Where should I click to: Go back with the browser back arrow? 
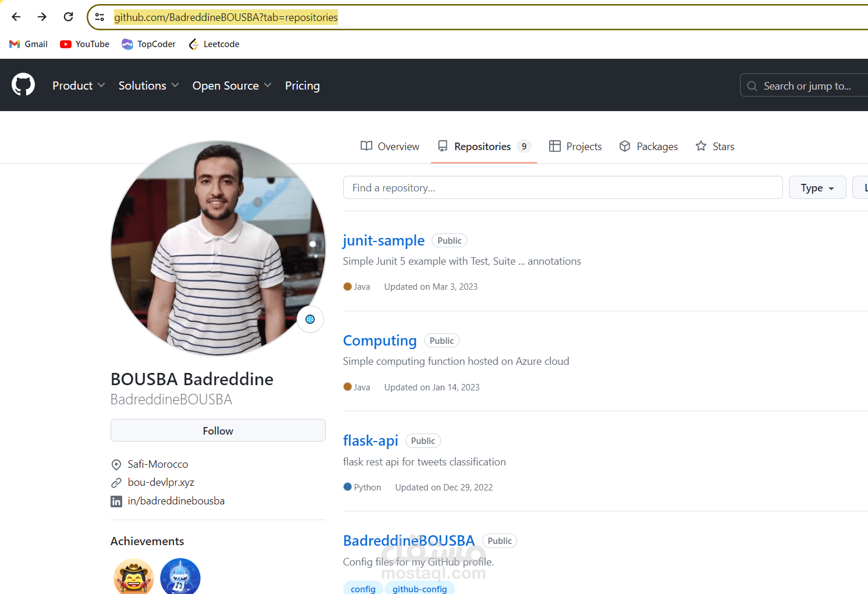click(16, 17)
